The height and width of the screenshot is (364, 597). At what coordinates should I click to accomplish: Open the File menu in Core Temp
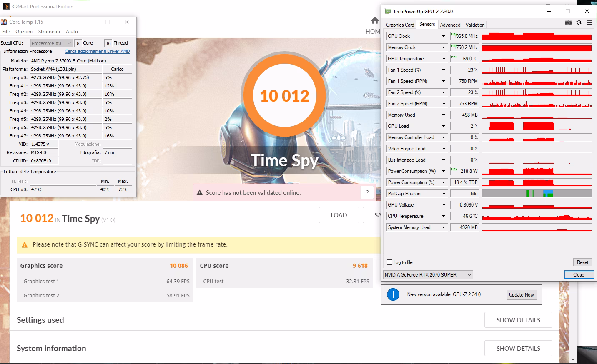point(6,32)
